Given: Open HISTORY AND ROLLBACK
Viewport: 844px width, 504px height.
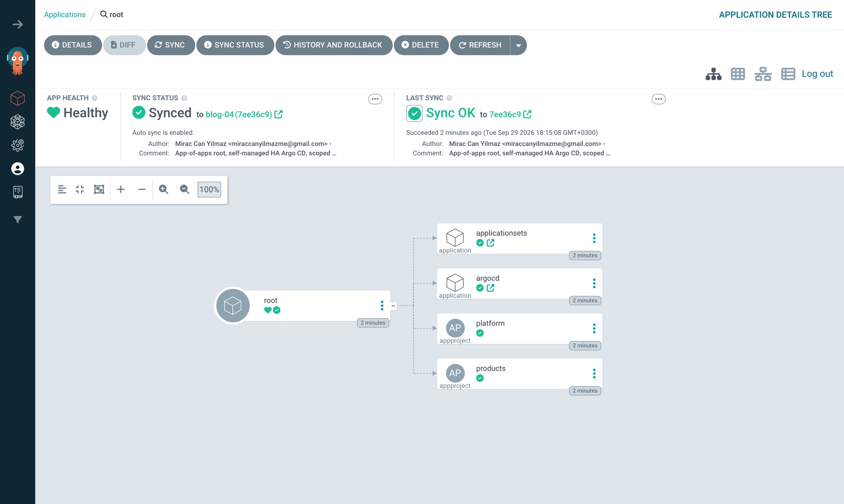Looking at the screenshot, I should (334, 45).
